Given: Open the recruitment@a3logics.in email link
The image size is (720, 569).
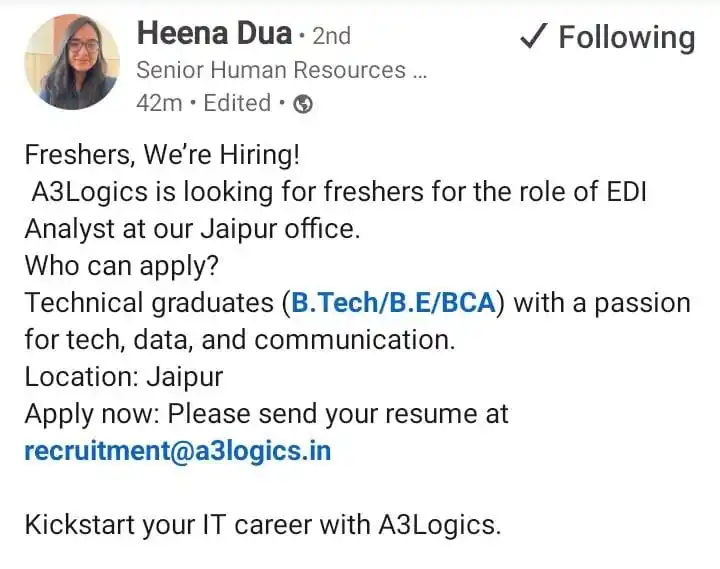Looking at the screenshot, I should click(178, 451).
